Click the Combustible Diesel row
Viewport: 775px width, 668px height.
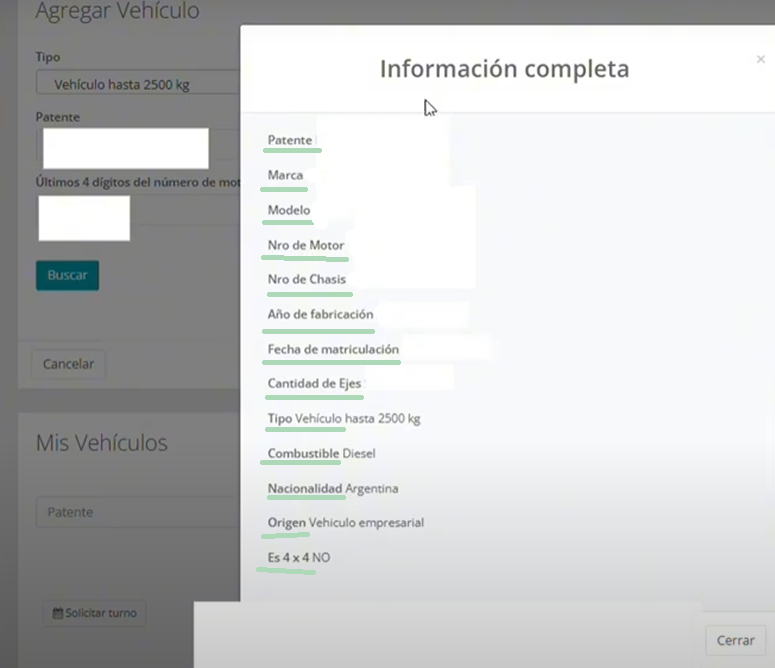tap(321, 453)
